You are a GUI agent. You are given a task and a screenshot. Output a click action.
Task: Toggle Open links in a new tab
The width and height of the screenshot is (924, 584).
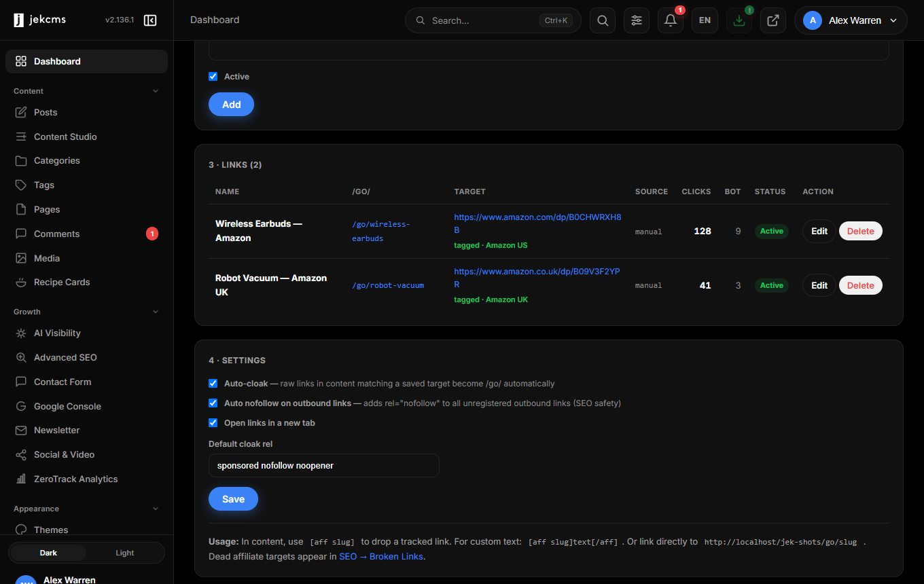[213, 423]
